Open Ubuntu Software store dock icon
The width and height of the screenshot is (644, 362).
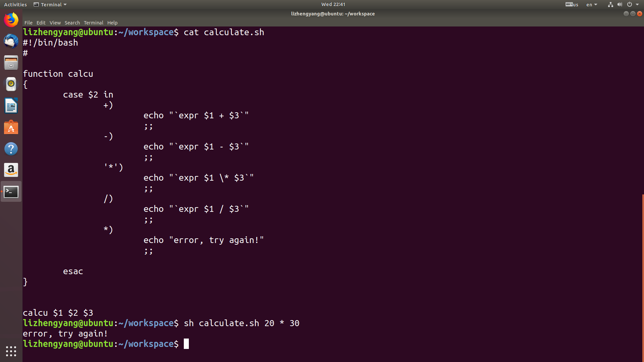[x=11, y=127]
